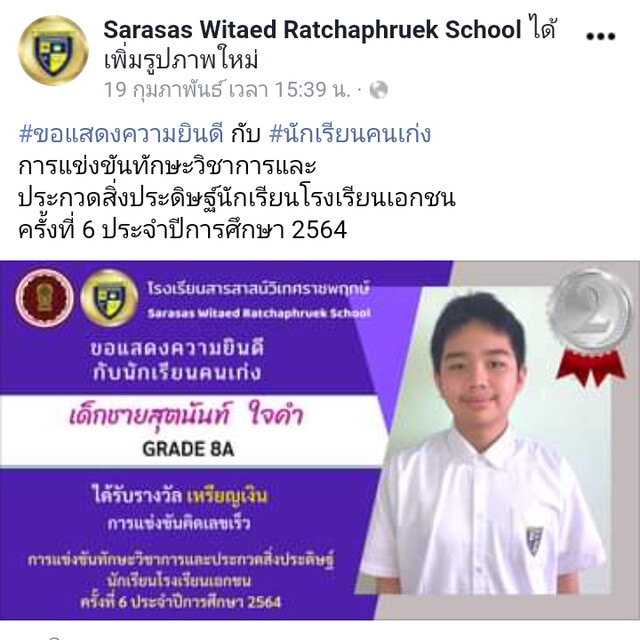Click the post caption text ครั้งที่ 6
This screenshot has height=640, width=640.
pos(56,229)
